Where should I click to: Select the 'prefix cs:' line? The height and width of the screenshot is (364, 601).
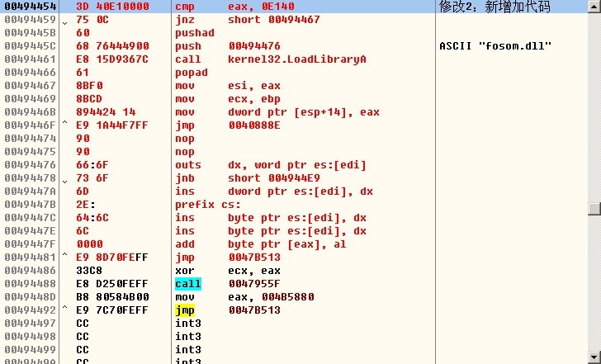pos(208,205)
